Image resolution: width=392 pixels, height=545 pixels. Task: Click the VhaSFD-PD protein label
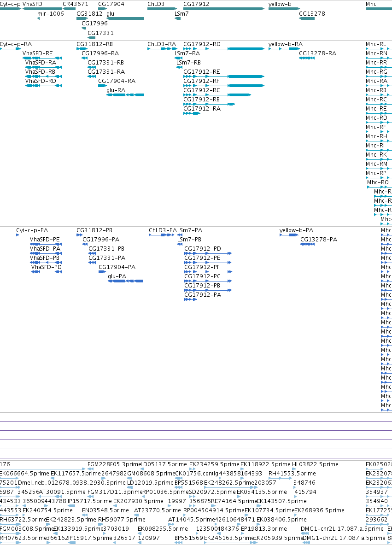(46, 267)
